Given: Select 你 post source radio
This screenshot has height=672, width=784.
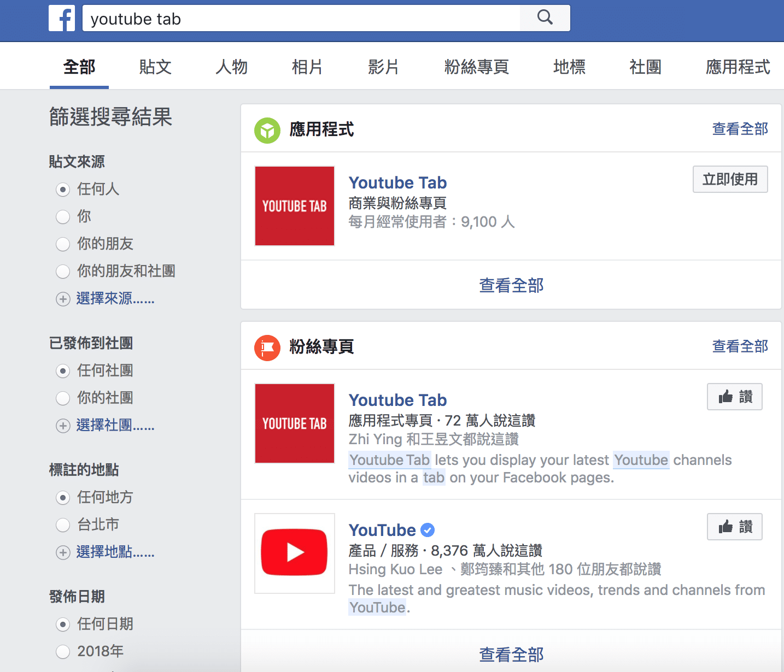Looking at the screenshot, I should [63, 217].
